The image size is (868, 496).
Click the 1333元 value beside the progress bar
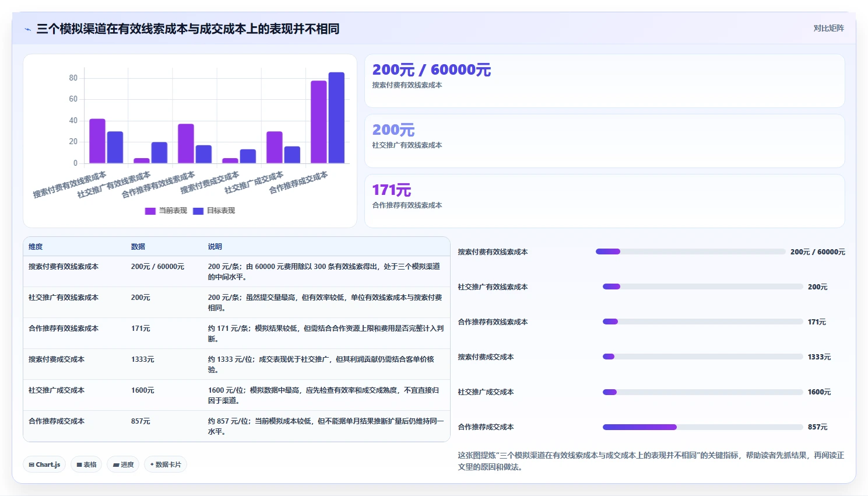coord(819,357)
